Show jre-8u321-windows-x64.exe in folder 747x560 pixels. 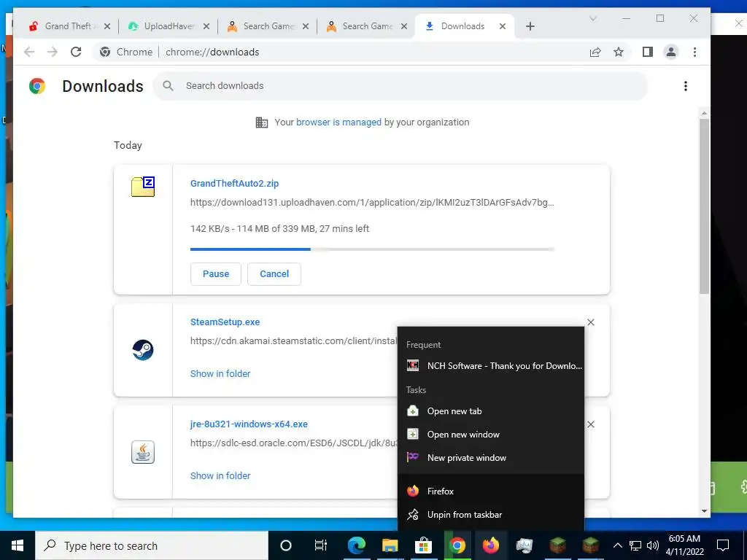(x=220, y=475)
